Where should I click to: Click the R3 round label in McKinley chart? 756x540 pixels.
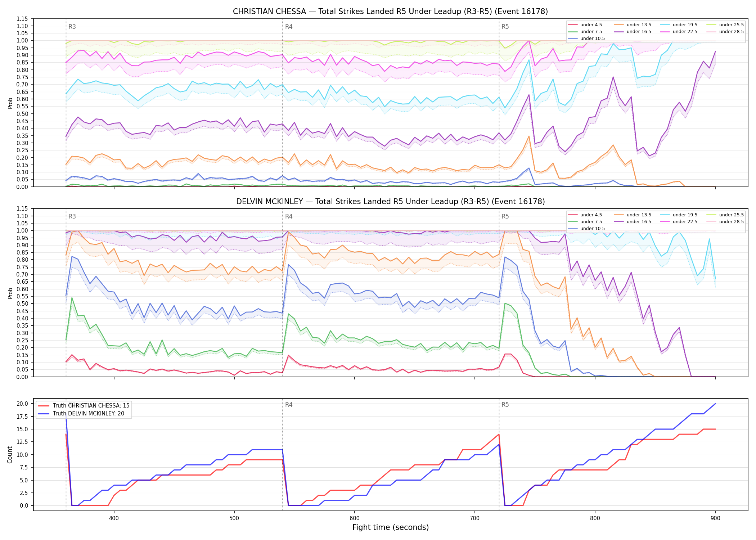pyautogui.click(x=72, y=216)
